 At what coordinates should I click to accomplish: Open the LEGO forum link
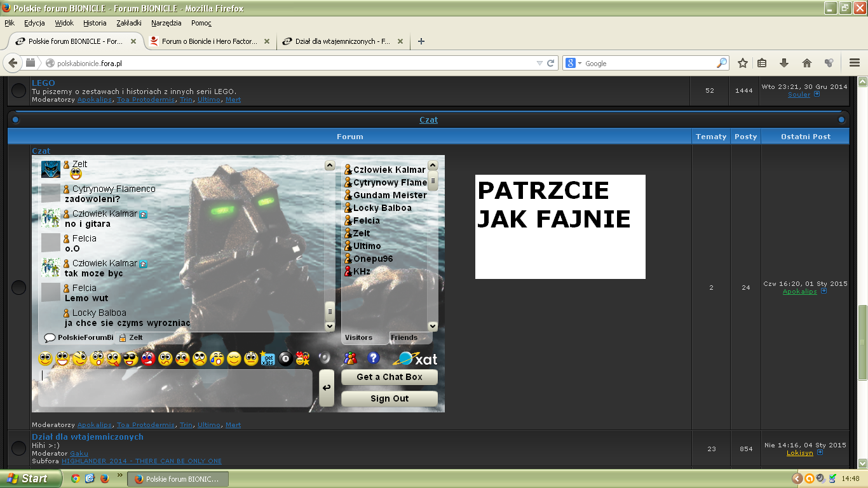43,83
